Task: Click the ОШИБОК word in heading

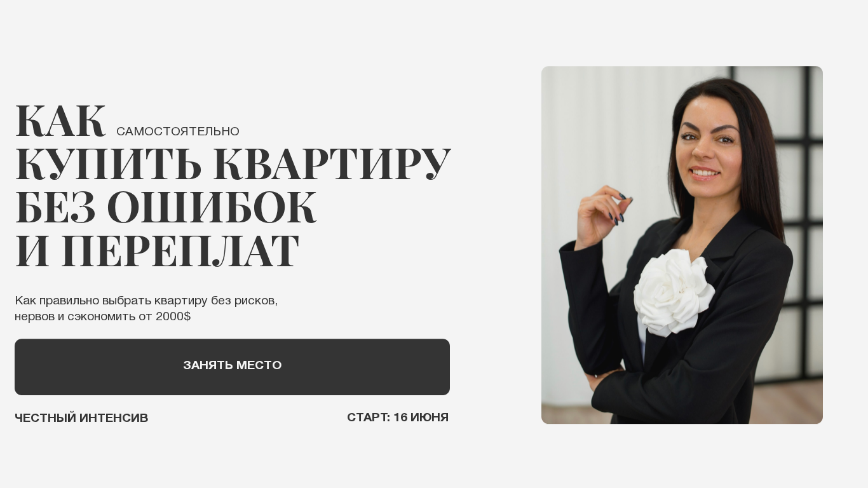Action: (212, 208)
